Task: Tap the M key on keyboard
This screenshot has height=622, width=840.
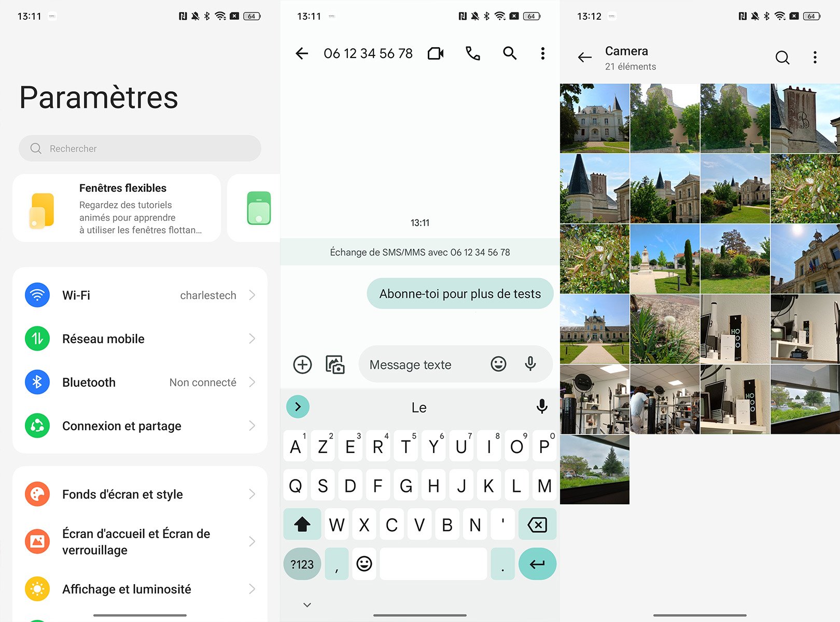Action: tap(544, 485)
